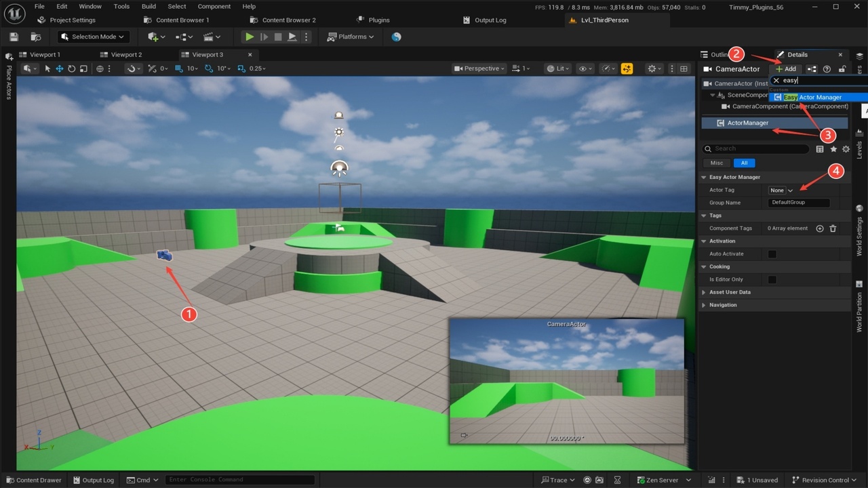
Task: Open the Perspective view mode dropdown
Action: [x=480, y=68]
